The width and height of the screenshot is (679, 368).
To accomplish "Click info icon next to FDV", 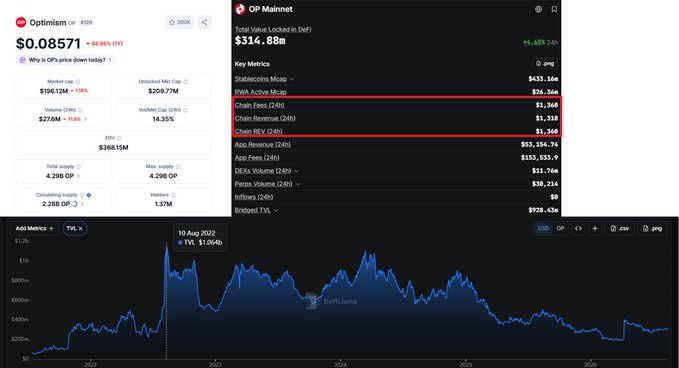I will pyautogui.click(x=119, y=138).
